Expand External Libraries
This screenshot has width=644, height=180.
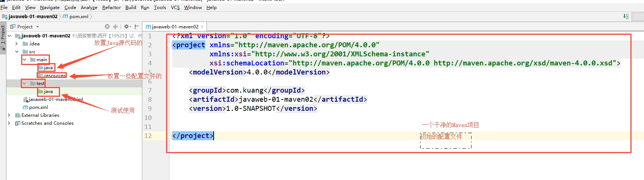click(9, 115)
